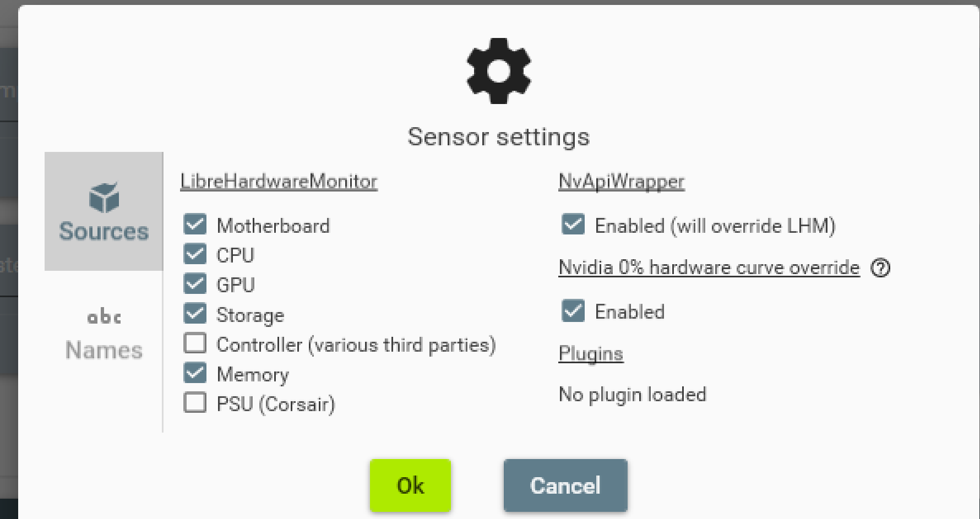Disable NvApiWrapper override of LHM

pyautogui.click(x=573, y=225)
